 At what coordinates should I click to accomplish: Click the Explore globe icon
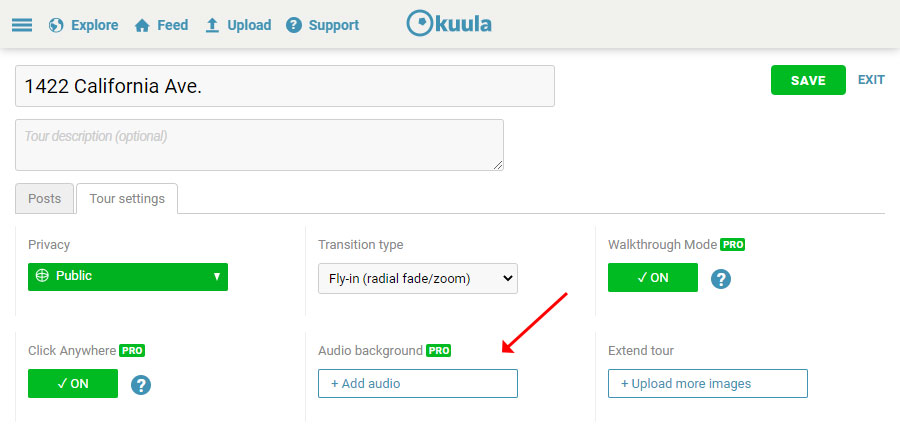tap(56, 25)
